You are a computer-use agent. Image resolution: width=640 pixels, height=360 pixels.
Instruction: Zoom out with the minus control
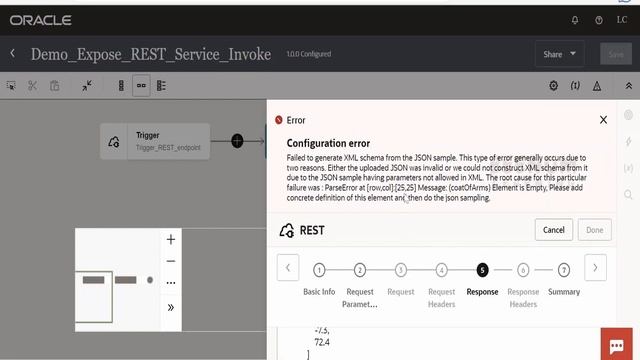tap(171, 261)
